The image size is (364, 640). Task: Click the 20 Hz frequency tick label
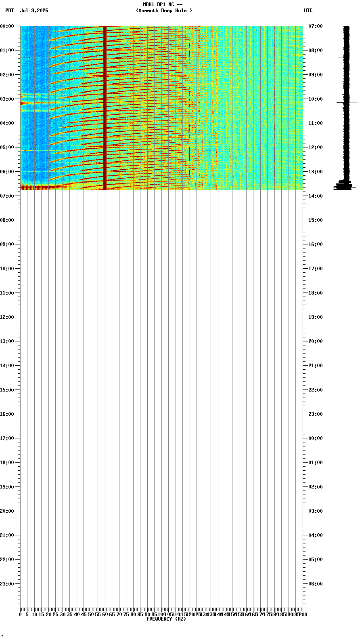(48, 615)
